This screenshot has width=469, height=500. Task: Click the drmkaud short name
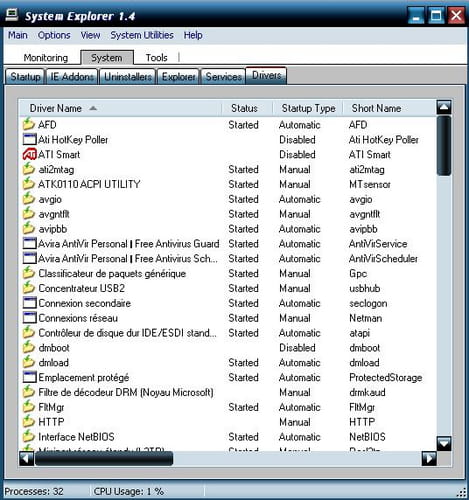click(367, 392)
